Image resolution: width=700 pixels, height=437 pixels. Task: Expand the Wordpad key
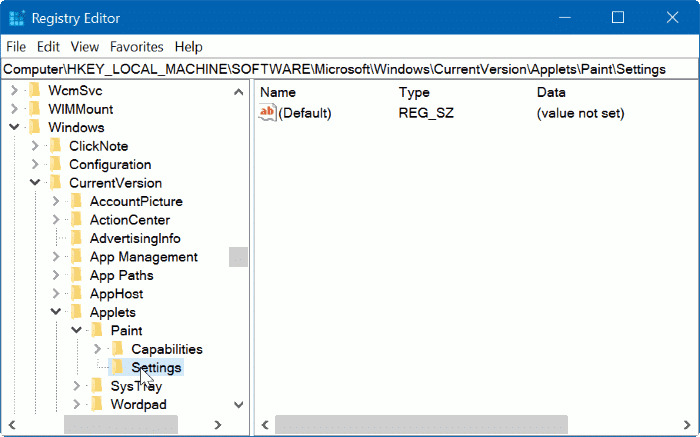click(76, 404)
